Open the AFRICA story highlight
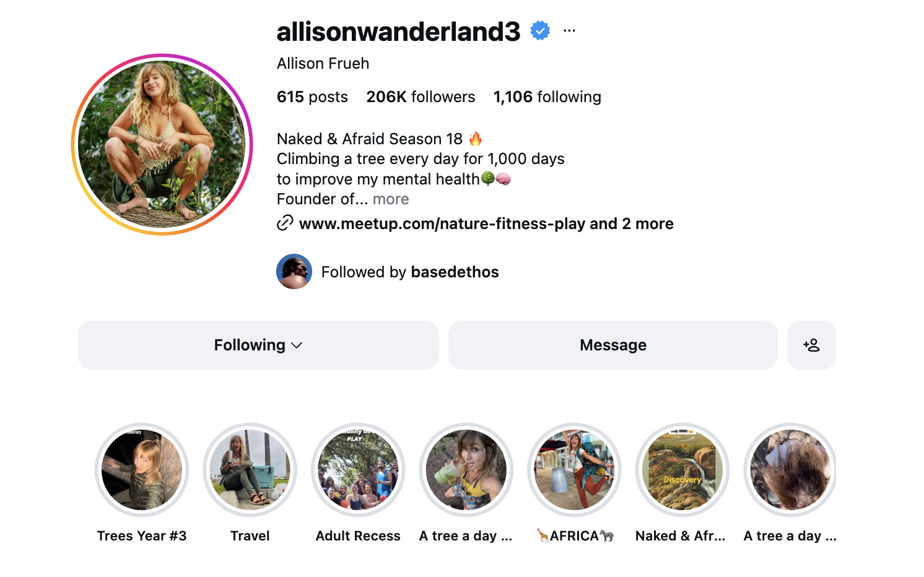The image size is (924, 577). click(575, 470)
